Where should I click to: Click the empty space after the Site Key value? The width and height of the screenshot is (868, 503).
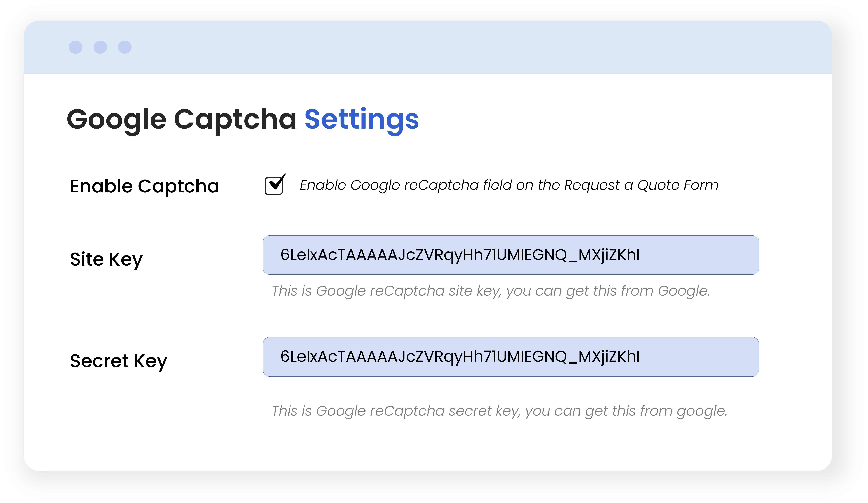(699, 255)
